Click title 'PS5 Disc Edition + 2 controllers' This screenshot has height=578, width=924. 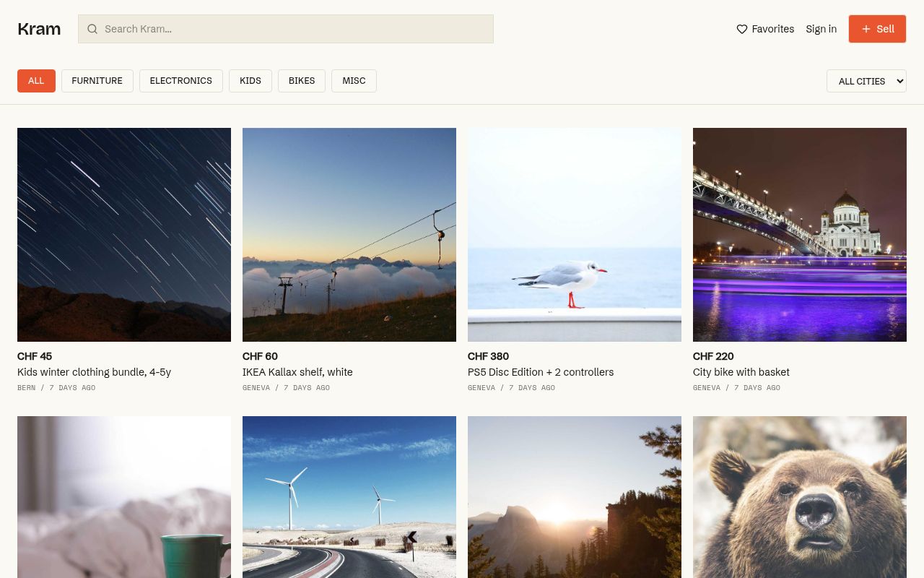(541, 372)
